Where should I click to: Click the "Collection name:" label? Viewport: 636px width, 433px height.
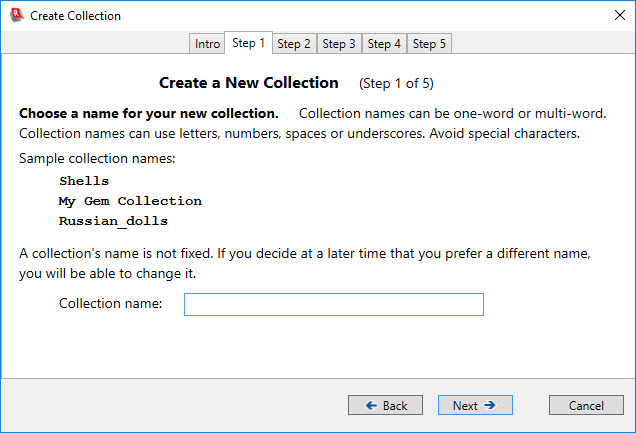(110, 304)
